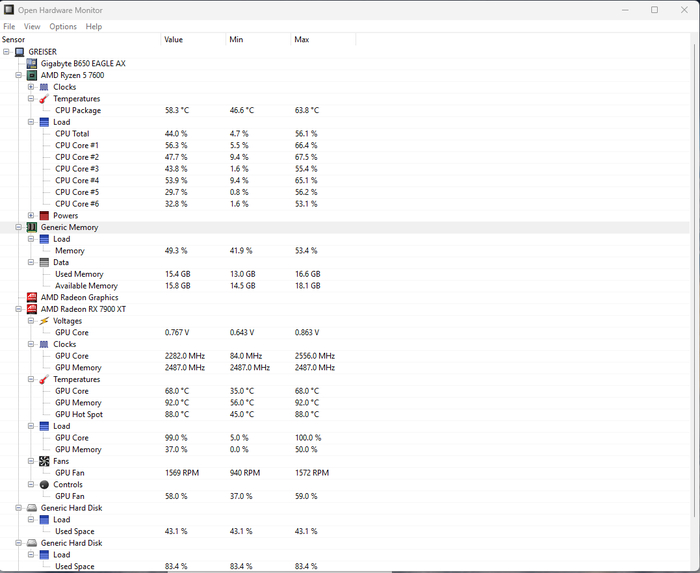Click the red Powers icon
Viewport: 700px width, 573px height.
tap(44, 216)
